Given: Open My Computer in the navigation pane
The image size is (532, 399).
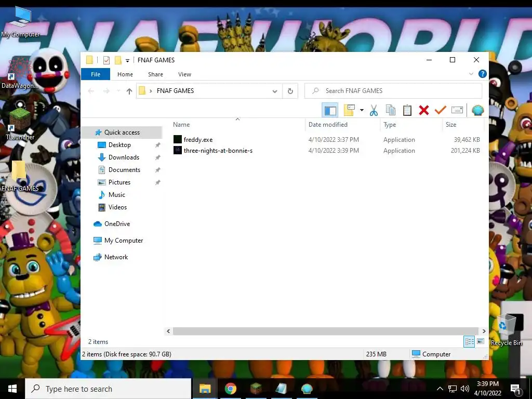Looking at the screenshot, I should 124,241.
